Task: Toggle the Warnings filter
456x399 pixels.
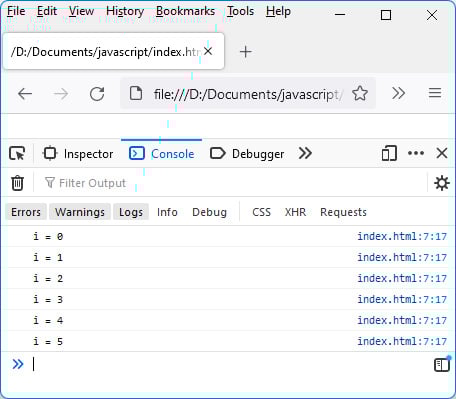Action: (80, 212)
